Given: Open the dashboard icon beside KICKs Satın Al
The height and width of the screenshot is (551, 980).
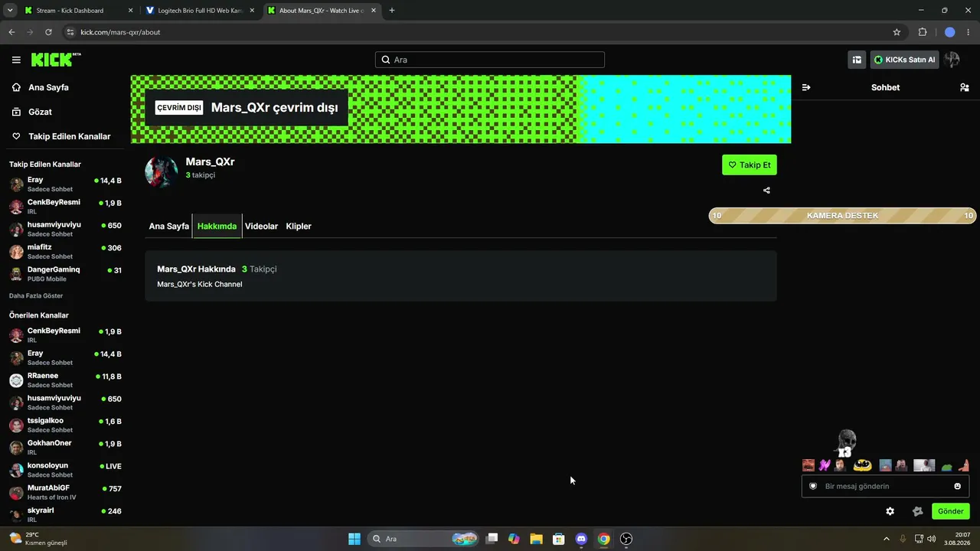Looking at the screenshot, I should [x=857, y=60].
